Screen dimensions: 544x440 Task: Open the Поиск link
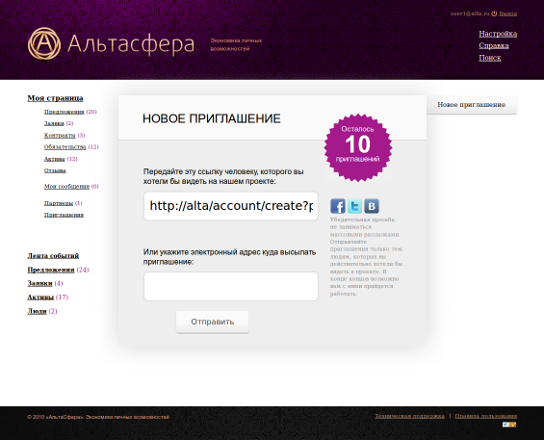[x=490, y=58]
